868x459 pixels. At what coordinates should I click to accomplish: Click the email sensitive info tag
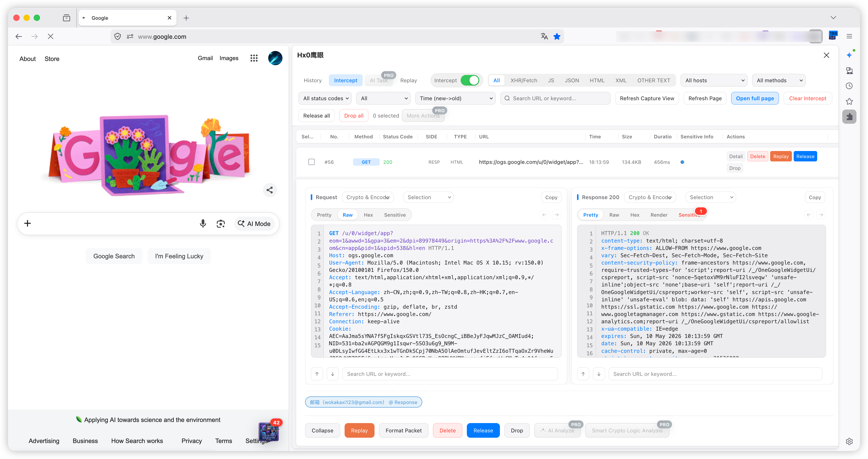363,402
